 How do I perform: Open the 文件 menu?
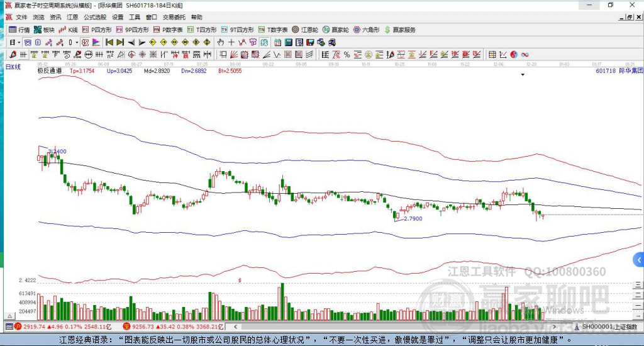[x=22, y=17]
